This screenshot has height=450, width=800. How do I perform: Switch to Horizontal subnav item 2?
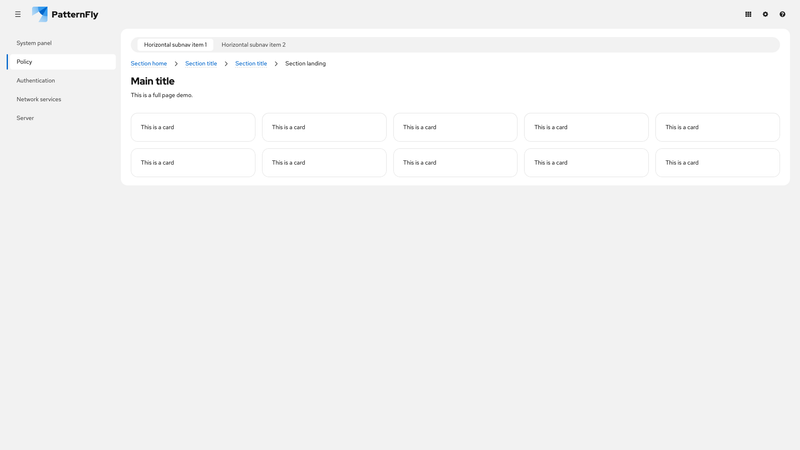click(x=254, y=45)
